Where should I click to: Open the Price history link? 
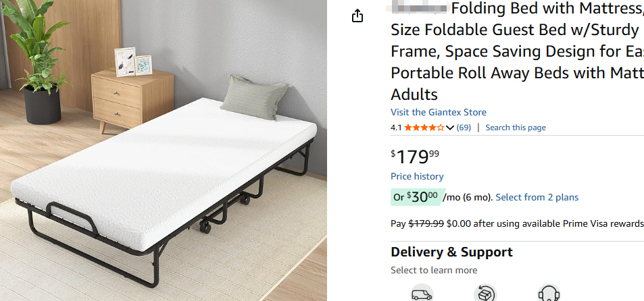pyautogui.click(x=417, y=176)
